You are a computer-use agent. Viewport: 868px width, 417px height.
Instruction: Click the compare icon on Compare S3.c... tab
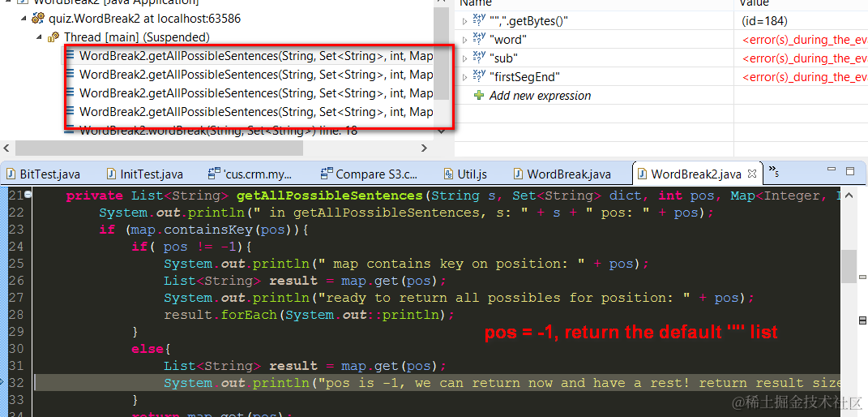tap(327, 174)
